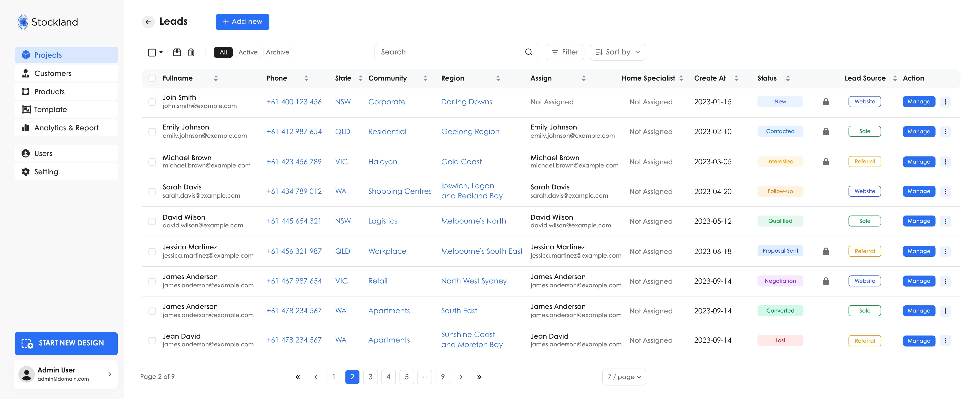
Task: Open the 7 / page size dropdown
Action: 624,377
